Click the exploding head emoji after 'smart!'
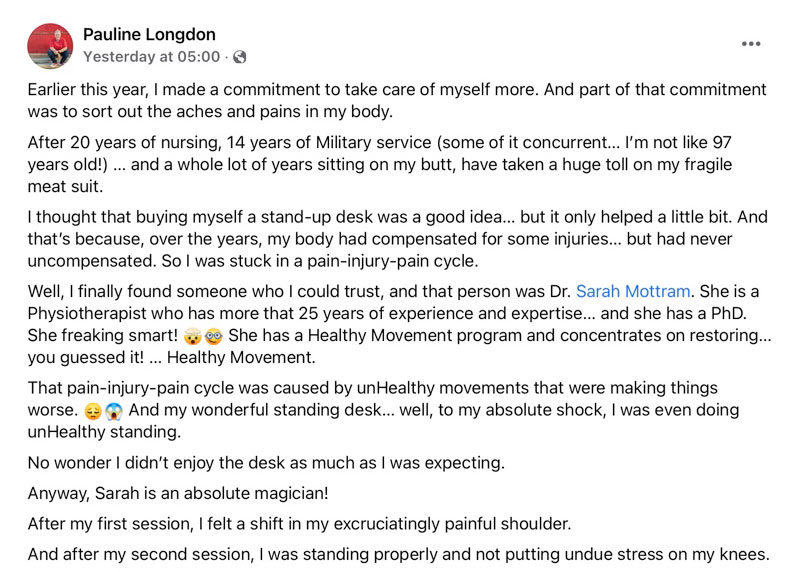Viewport: 800px width, 572px height. pos(192,336)
